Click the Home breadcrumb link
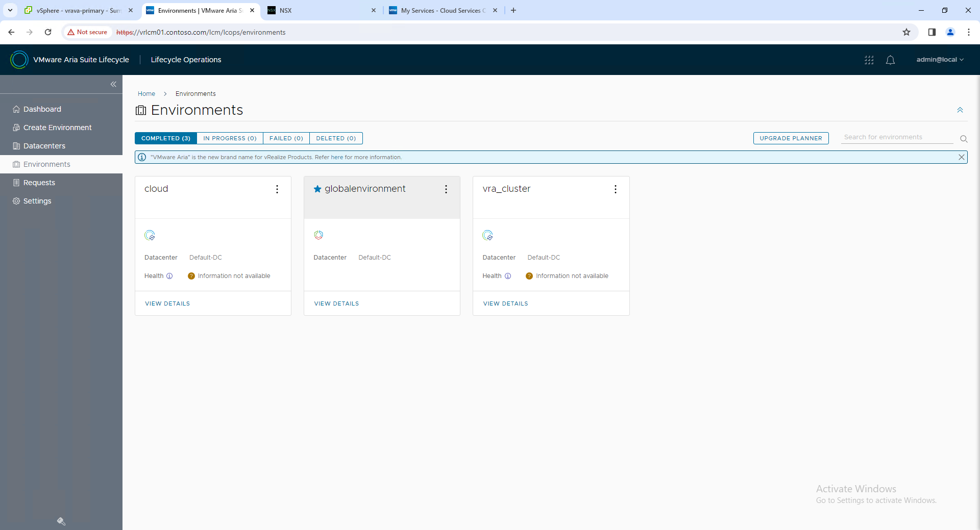 146,94
